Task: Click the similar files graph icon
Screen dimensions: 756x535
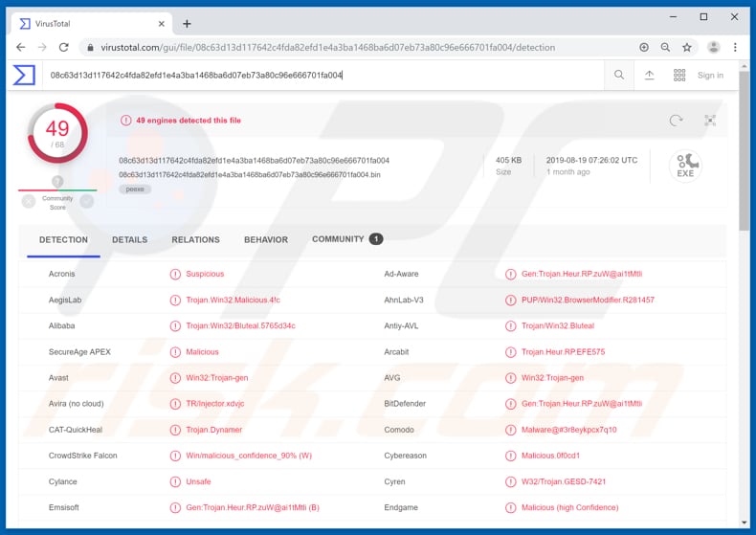Action: pos(710,120)
